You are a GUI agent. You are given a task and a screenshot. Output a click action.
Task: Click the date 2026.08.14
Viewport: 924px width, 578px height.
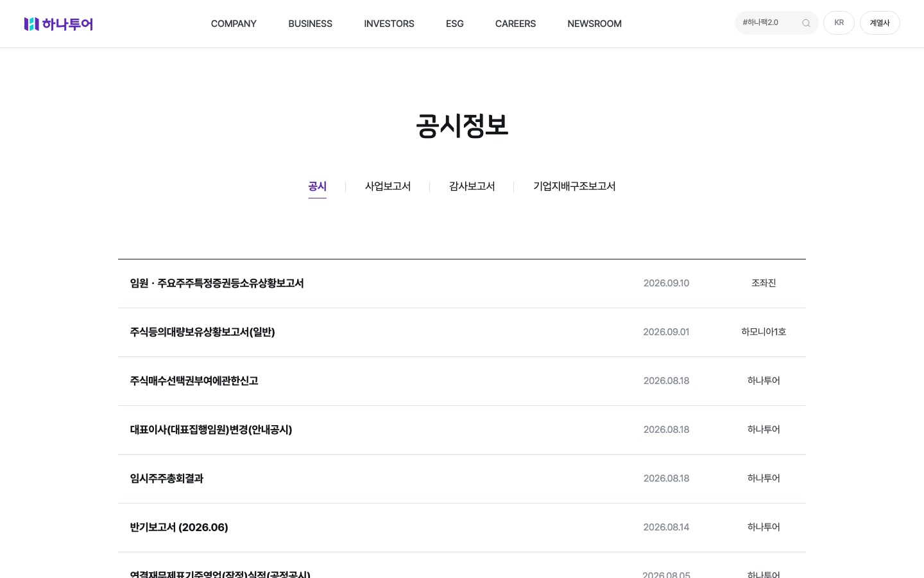(666, 527)
